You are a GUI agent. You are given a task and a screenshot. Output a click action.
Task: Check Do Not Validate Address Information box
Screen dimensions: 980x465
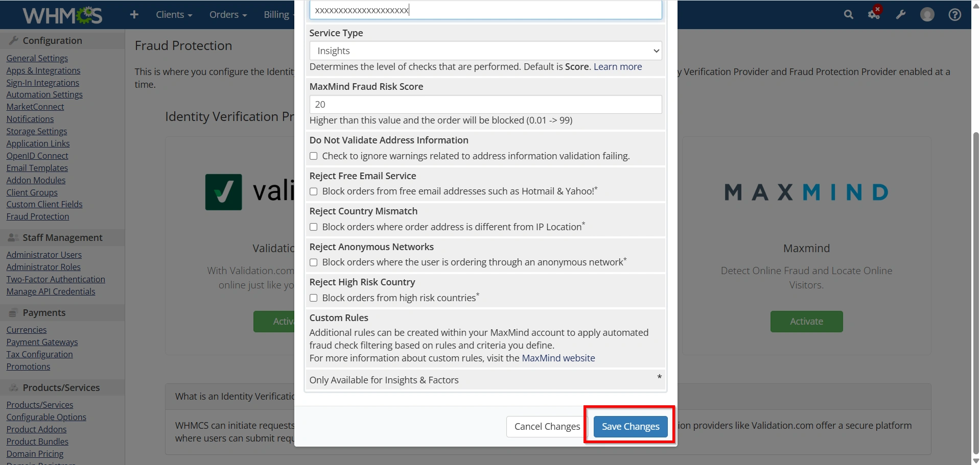click(314, 156)
